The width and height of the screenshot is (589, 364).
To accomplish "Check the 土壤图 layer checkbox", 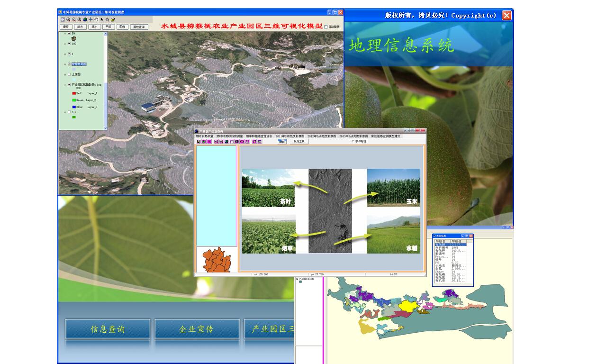I will [69, 74].
